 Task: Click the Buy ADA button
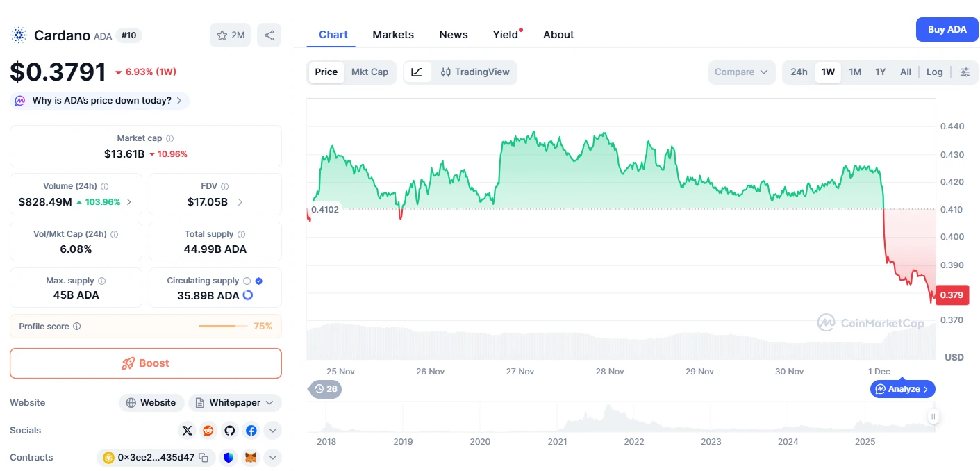point(947,30)
